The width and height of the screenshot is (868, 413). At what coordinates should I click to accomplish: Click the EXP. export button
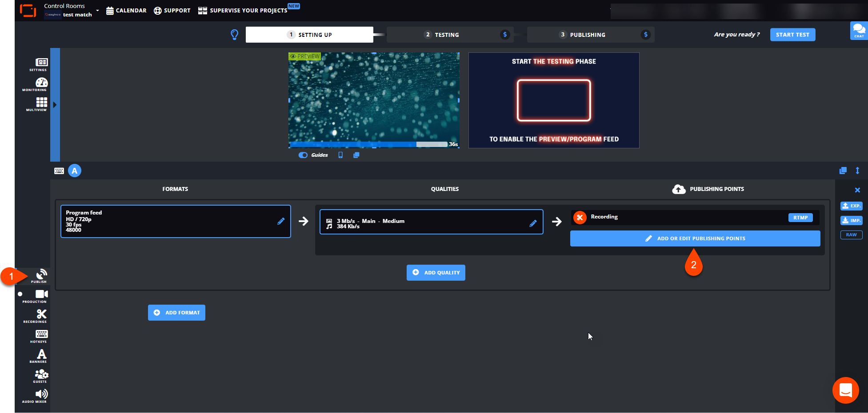pyautogui.click(x=851, y=206)
